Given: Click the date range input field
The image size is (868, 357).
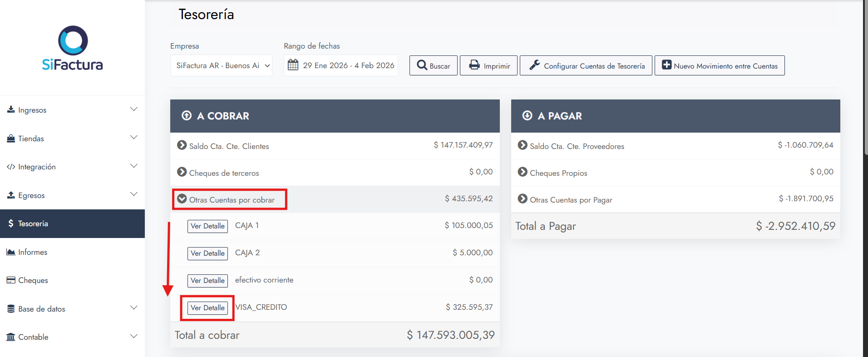Looking at the screenshot, I should pos(348,65).
